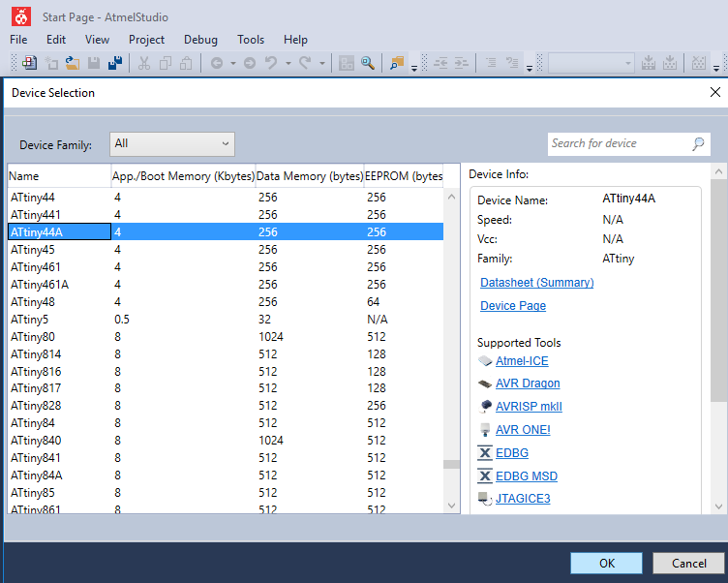The width and height of the screenshot is (728, 583).
Task: Open the Edit menu
Action: (56, 40)
